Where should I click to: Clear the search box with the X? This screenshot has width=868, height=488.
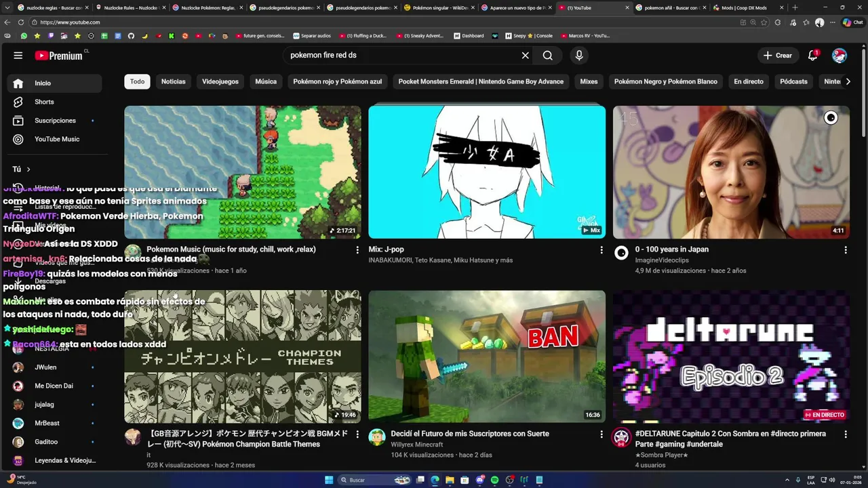[525, 56]
